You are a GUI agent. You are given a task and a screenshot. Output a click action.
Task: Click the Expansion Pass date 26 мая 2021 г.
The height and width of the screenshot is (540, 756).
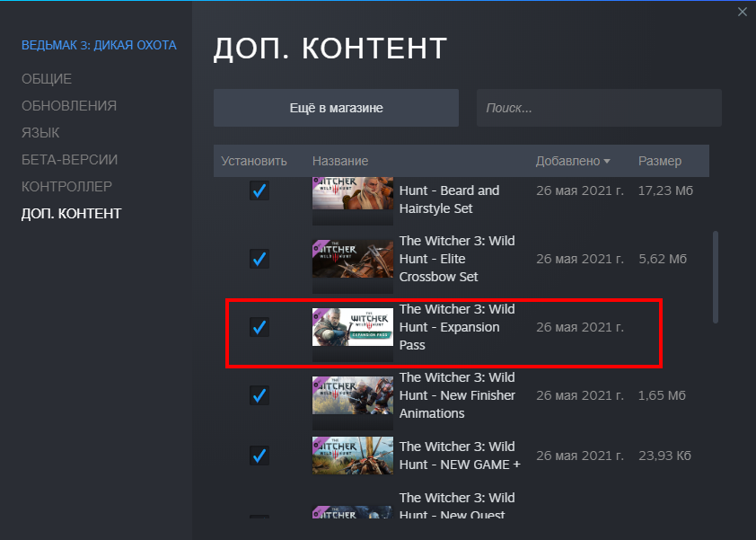[x=580, y=327]
